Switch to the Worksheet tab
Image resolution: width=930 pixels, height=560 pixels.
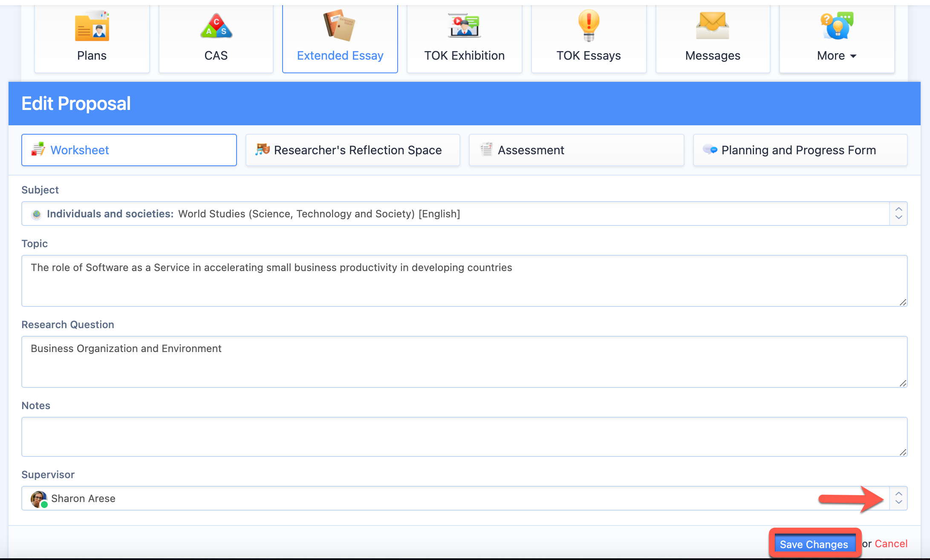click(x=129, y=150)
